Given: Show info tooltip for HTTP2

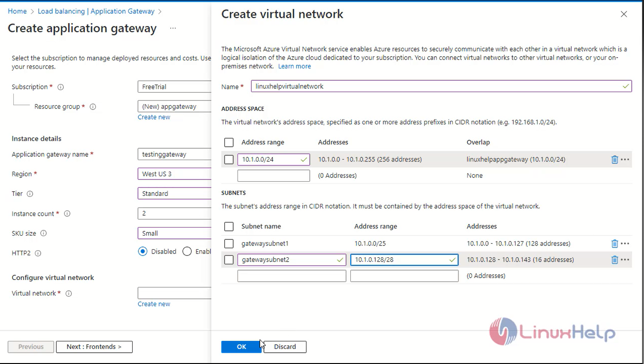Looking at the screenshot, I should pos(38,253).
